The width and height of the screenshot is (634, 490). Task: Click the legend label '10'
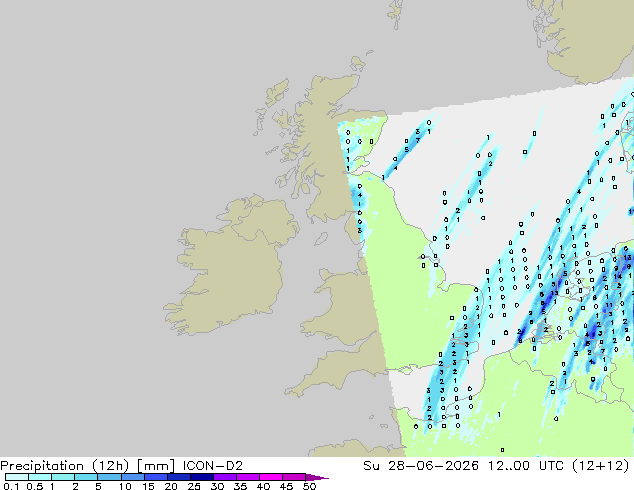(x=125, y=486)
